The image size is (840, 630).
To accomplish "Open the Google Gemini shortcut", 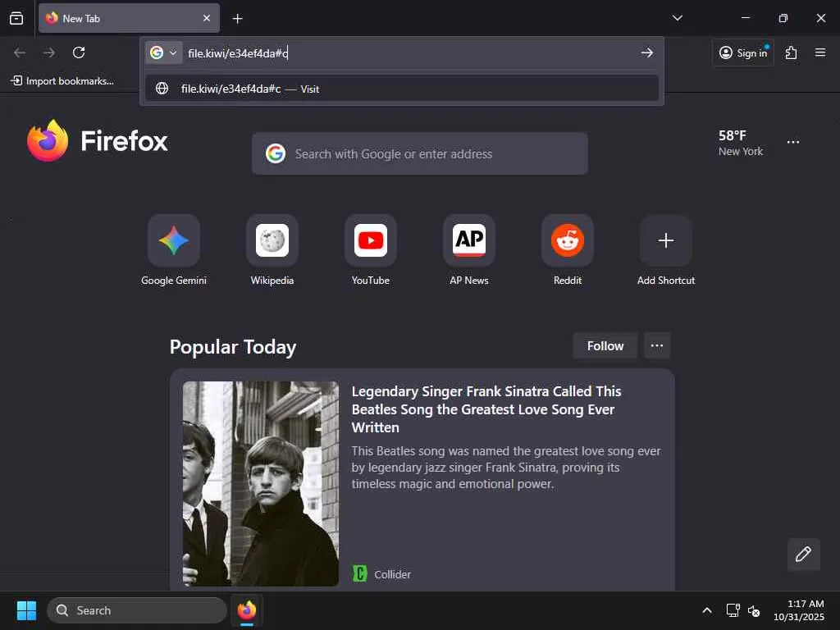I will (174, 250).
